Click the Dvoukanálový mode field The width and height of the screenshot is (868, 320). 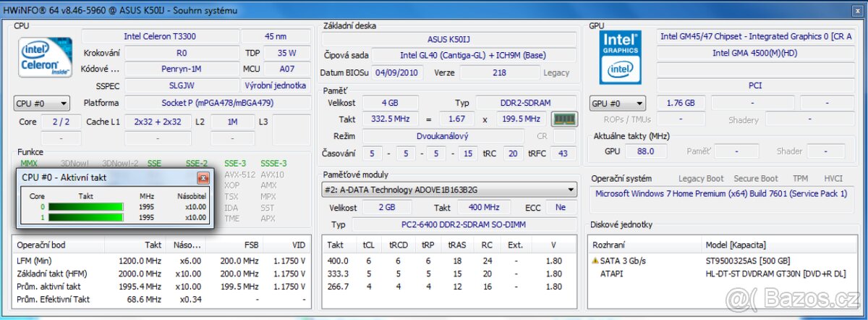443,135
